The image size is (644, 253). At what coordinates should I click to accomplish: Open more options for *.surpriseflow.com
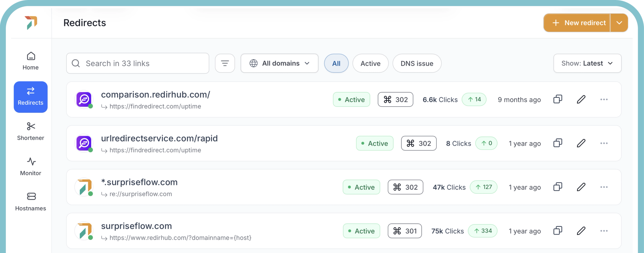click(604, 187)
